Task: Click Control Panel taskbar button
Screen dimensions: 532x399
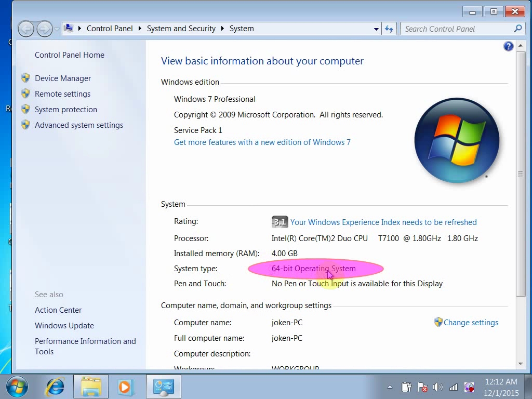Action: [164, 387]
